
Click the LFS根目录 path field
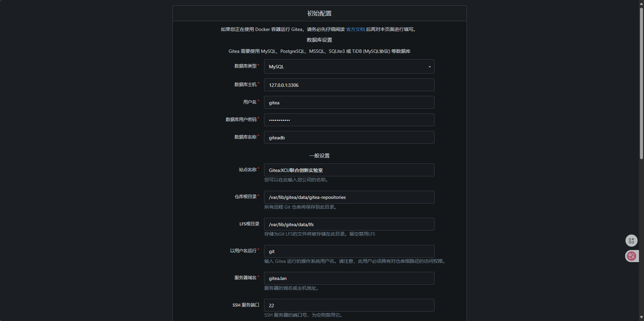349,224
